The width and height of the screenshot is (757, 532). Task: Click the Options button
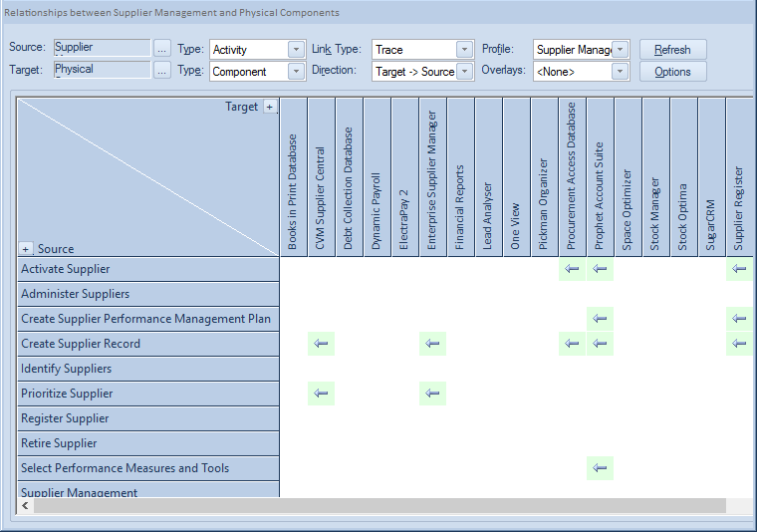tap(673, 72)
